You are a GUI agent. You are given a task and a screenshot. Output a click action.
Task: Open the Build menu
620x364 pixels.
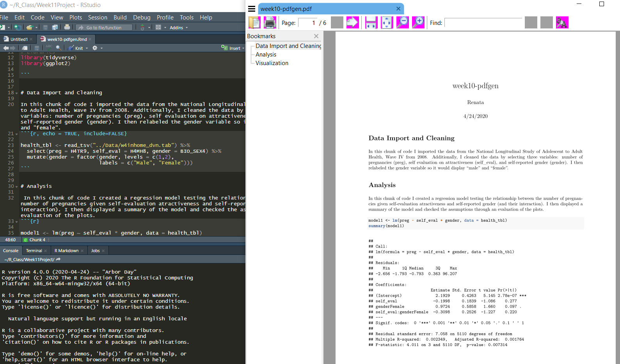tap(120, 18)
